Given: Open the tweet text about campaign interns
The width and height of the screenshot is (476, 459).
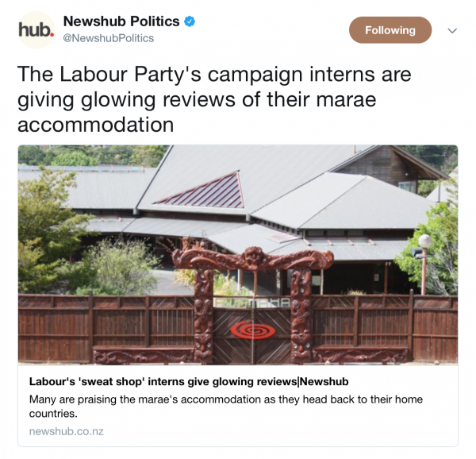Looking at the screenshot, I should click(214, 99).
